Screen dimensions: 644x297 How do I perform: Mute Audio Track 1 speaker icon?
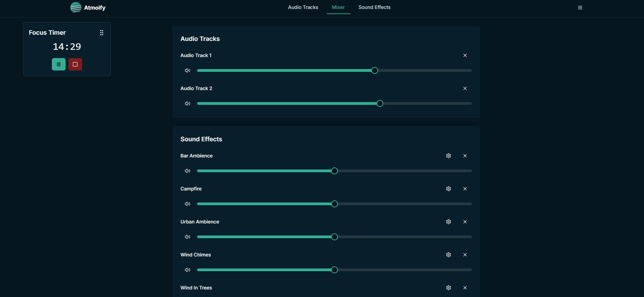coord(188,70)
